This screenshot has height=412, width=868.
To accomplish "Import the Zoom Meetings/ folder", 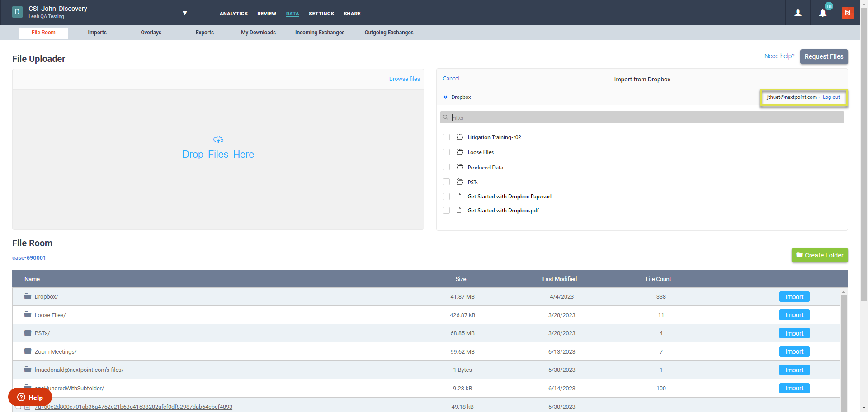I will click(x=794, y=351).
